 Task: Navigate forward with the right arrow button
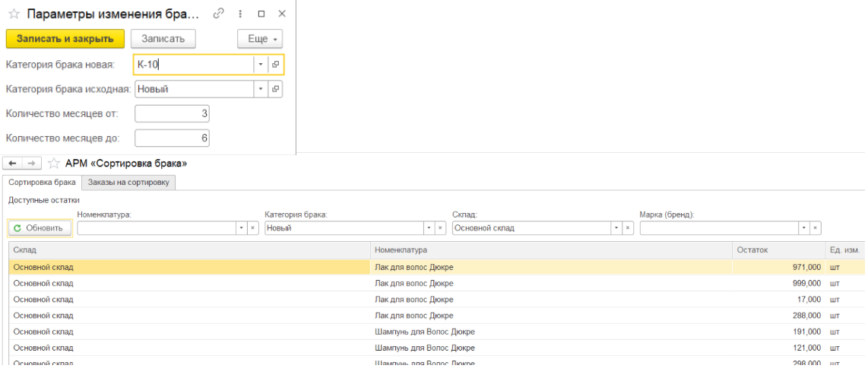[x=32, y=164]
